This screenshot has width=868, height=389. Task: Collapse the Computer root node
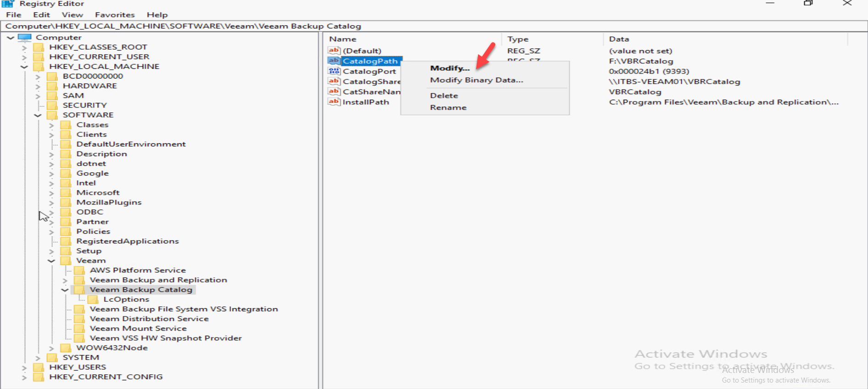point(11,38)
